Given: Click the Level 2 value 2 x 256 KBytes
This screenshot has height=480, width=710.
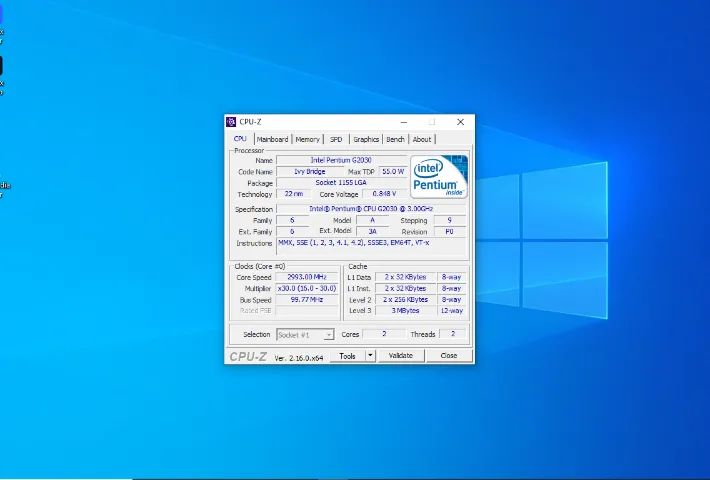Looking at the screenshot, I should click(x=405, y=300).
